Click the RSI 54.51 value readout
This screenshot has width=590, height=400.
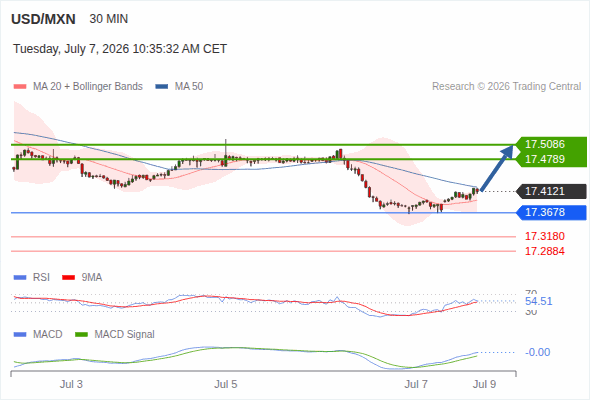[539, 301]
